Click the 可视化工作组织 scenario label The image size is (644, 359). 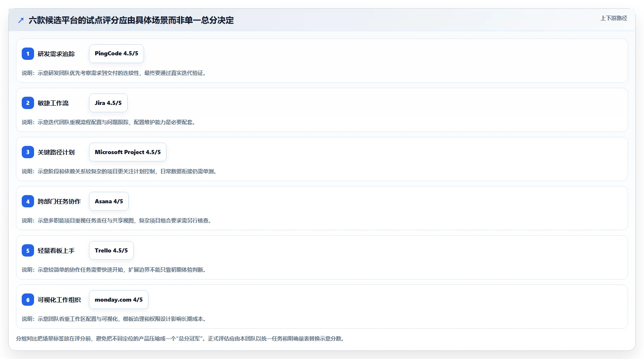[59, 300]
